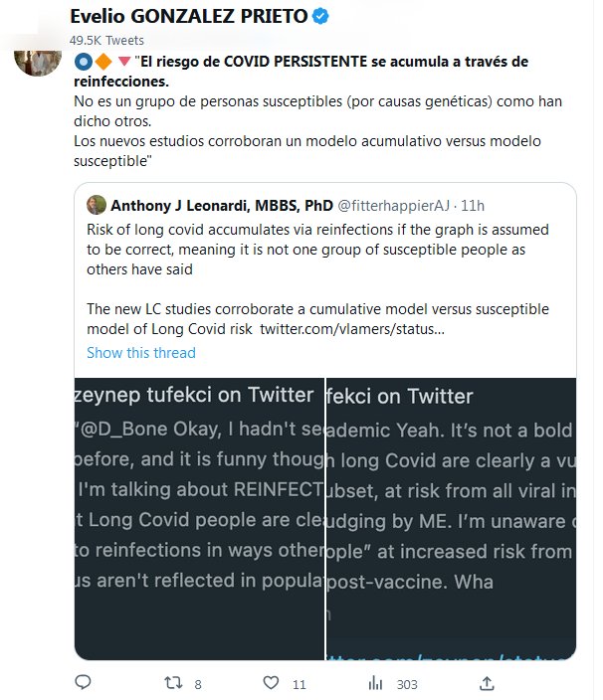This screenshot has width=603, height=700.
Task: Open Evelio's profile picture
Action: 34,58
